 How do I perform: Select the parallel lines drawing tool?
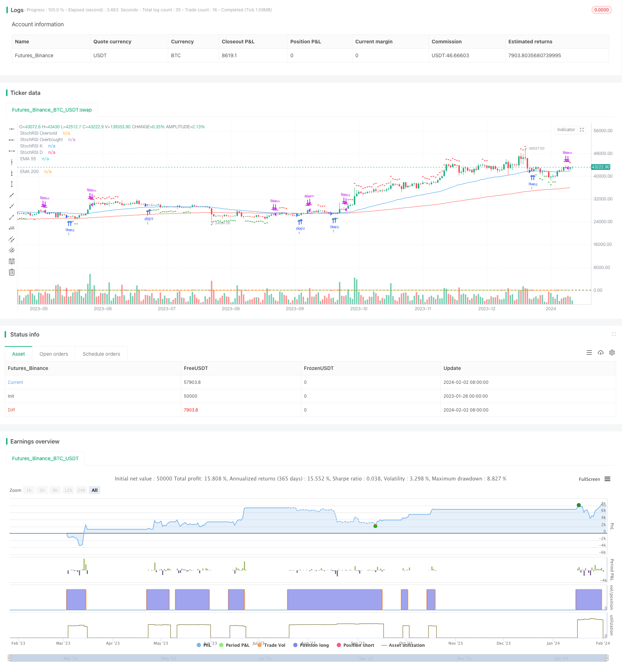point(12,239)
